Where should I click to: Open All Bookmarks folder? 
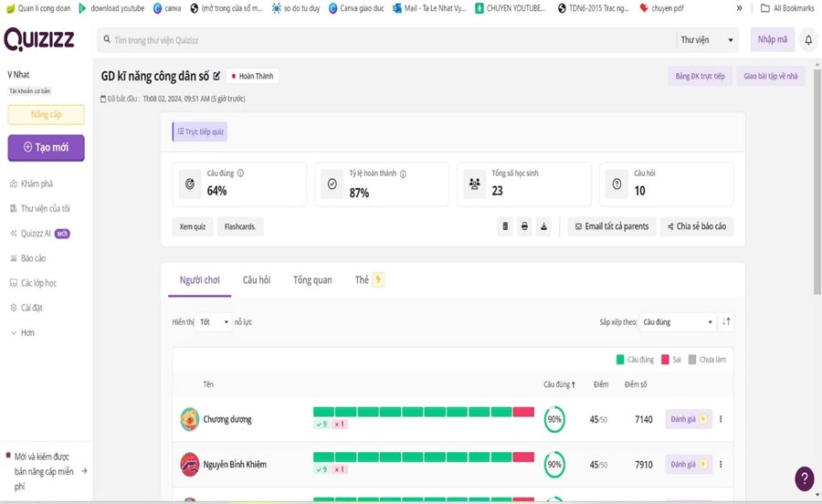pyautogui.click(x=787, y=8)
